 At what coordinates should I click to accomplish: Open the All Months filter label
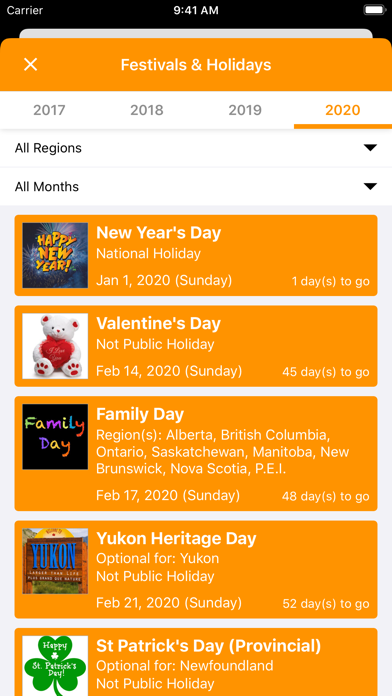47,186
